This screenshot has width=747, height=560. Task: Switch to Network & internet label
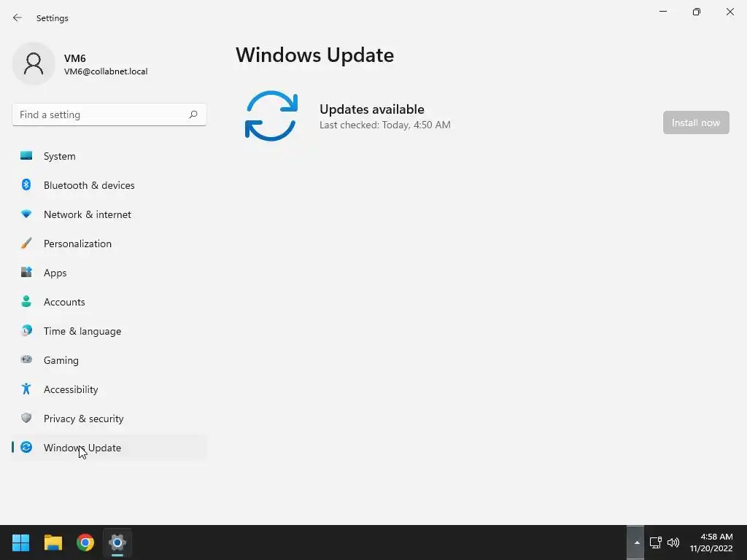coord(88,214)
